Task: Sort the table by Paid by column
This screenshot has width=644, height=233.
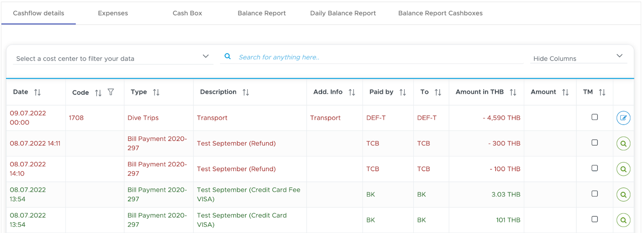Action: pyautogui.click(x=402, y=92)
